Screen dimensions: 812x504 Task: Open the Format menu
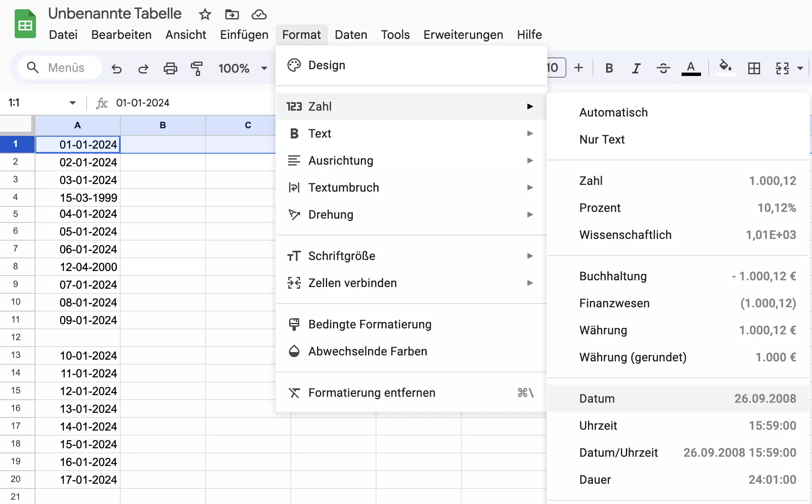pyautogui.click(x=301, y=34)
